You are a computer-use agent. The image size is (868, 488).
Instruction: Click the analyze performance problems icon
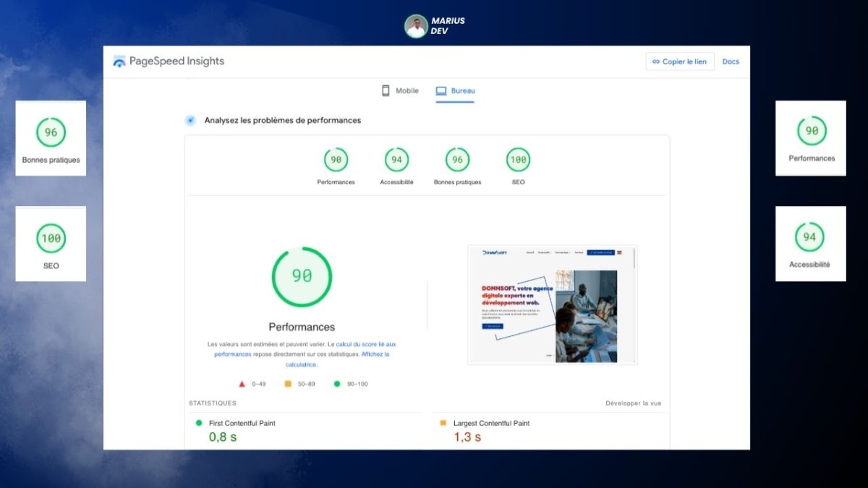point(190,120)
